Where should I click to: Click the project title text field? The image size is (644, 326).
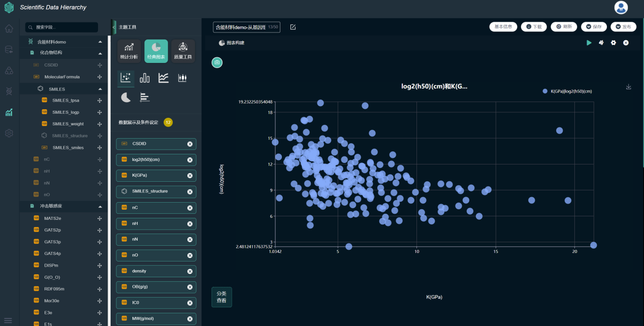[x=246, y=27]
